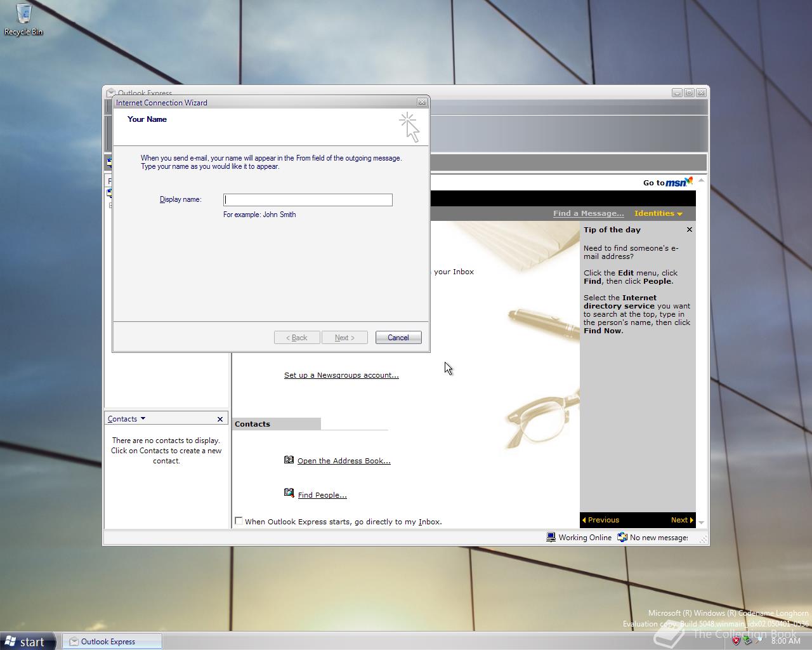This screenshot has width=812, height=650.
Task: Click the Outlook Express taskbar button
Action: click(x=112, y=641)
